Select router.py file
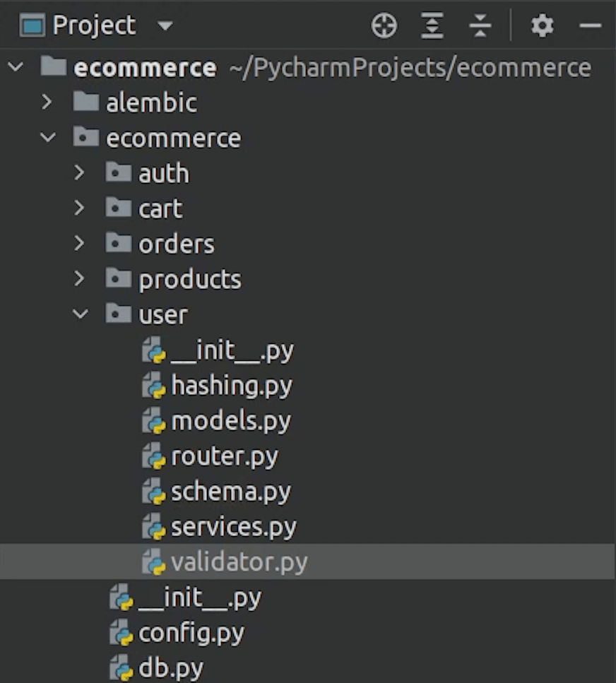Viewport: 616px width, 683px height. 224,456
